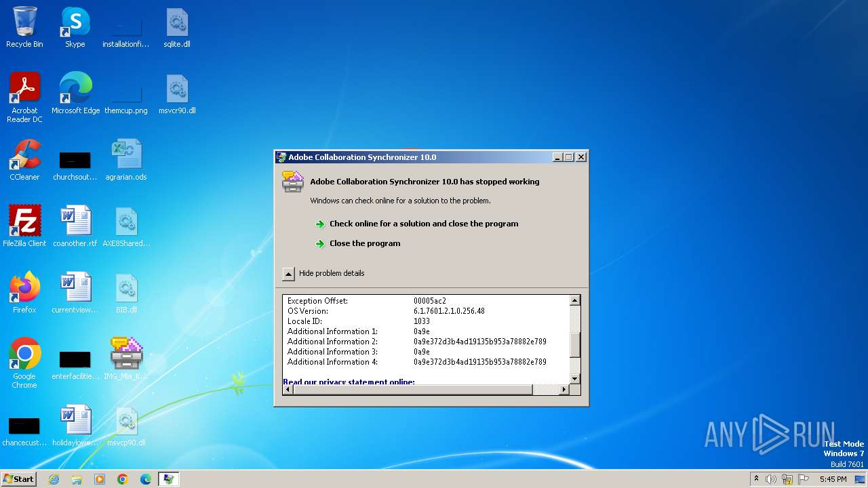Select the coanother.rtf document
This screenshot has width=868, height=488.
[x=75, y=226]
